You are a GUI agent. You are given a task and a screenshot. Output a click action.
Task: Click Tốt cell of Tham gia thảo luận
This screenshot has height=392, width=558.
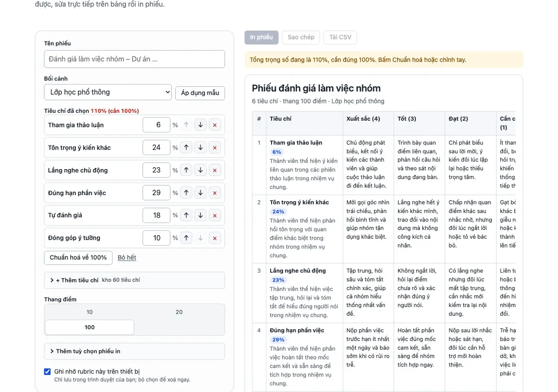pyautogui.click(x=419, y=165)
